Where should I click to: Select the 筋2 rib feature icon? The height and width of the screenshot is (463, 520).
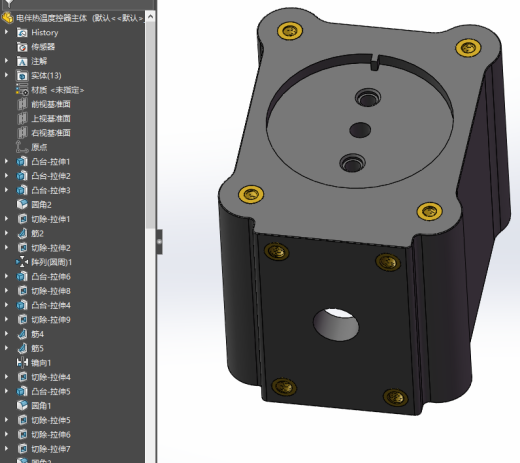point(22,234)
